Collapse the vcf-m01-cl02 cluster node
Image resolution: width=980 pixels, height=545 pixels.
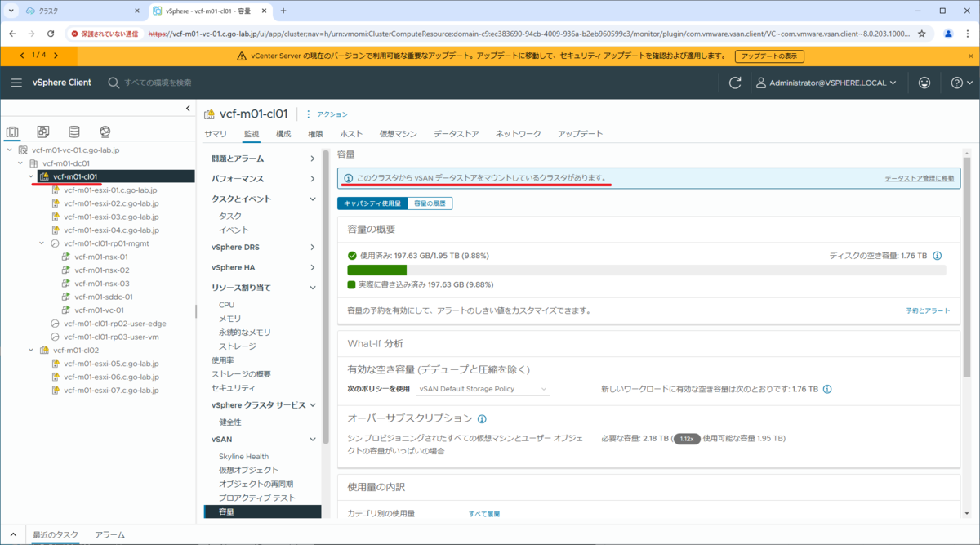click(31, 350)
